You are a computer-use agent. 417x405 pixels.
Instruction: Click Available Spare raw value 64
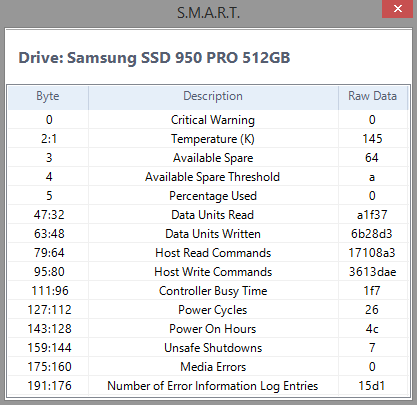pyautogui.click(x=372, y=158)
